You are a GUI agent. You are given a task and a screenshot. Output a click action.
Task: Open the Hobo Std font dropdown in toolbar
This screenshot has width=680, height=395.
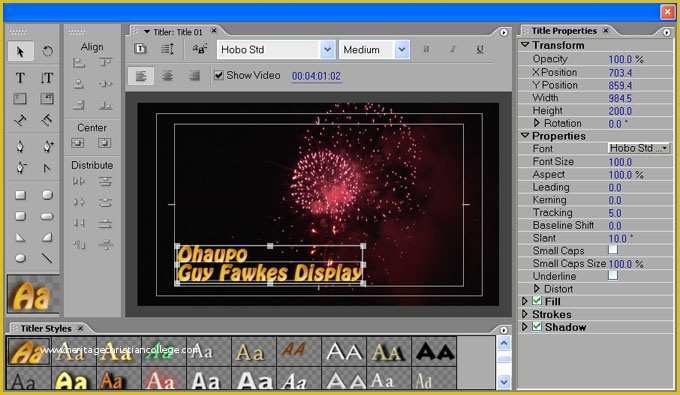(x=327, y=49)
